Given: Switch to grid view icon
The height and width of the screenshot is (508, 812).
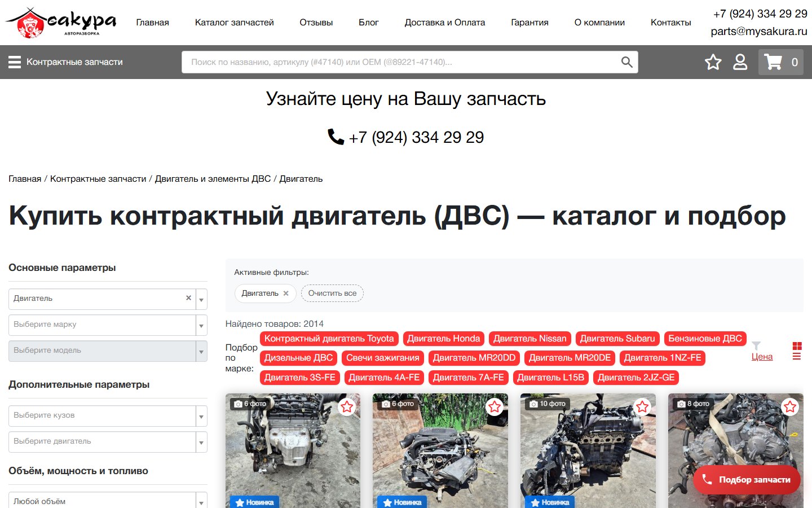Looking at the screenshot, I should point(797,346).
